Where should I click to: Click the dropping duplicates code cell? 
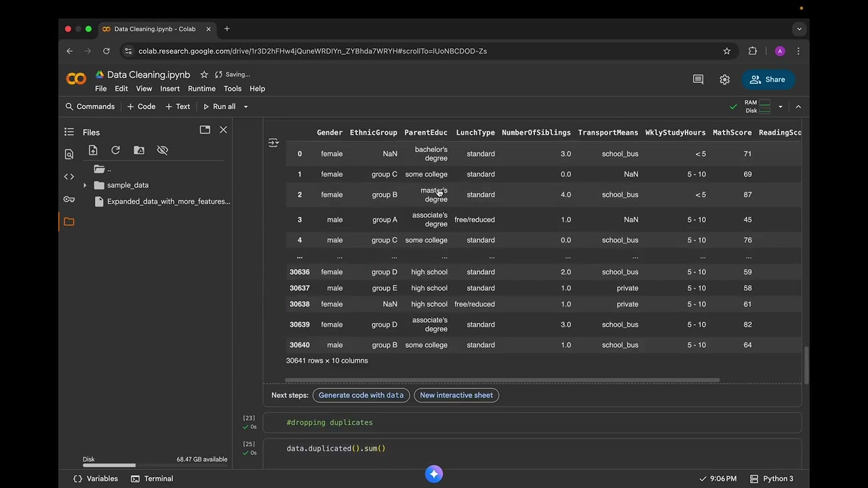(532, 422)
